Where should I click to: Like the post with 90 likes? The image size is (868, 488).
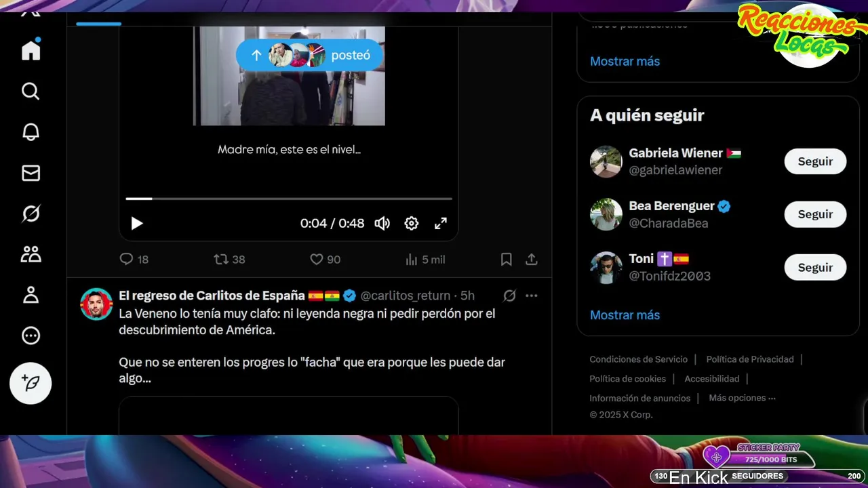pos(325,259)
